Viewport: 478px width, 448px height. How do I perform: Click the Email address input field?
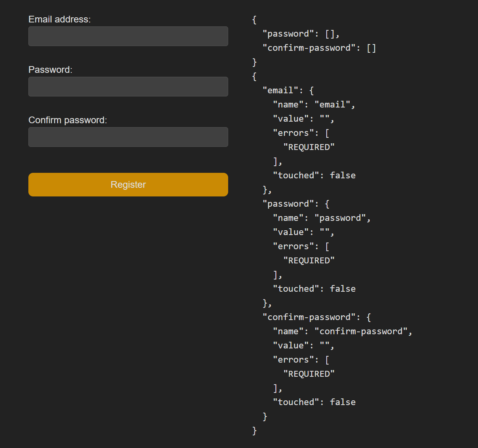tap(128, 36)
